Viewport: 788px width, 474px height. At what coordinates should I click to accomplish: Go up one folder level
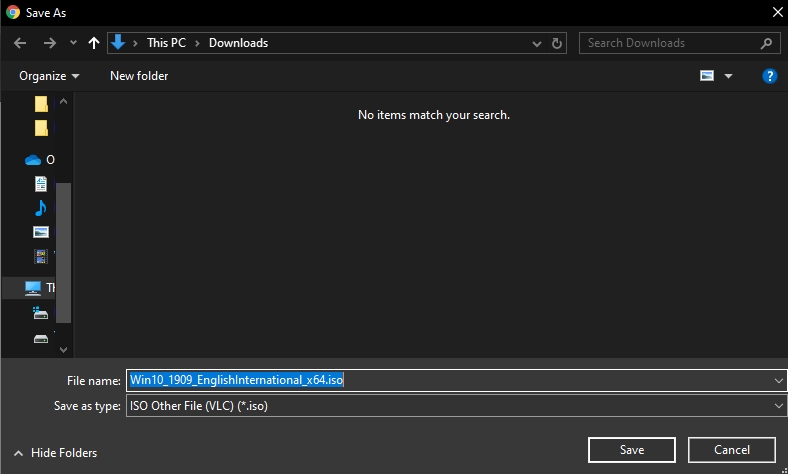pyautogui.click(x=94, y=43)
